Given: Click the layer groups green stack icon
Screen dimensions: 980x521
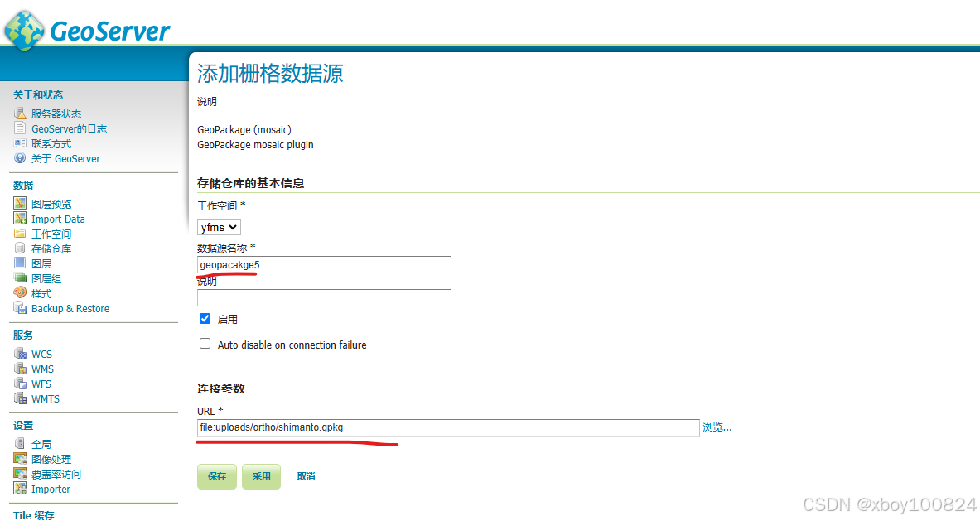Looking at the screenshot, I should tap(20, 278).
